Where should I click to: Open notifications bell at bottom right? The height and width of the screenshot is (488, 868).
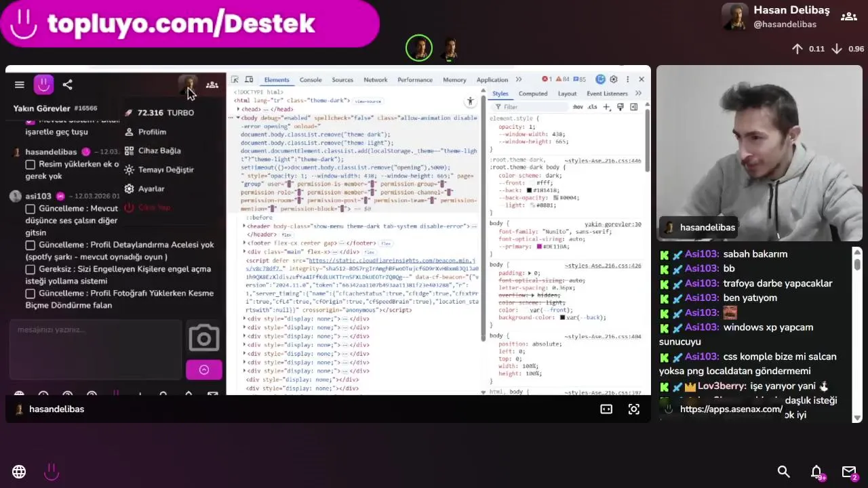816,472
